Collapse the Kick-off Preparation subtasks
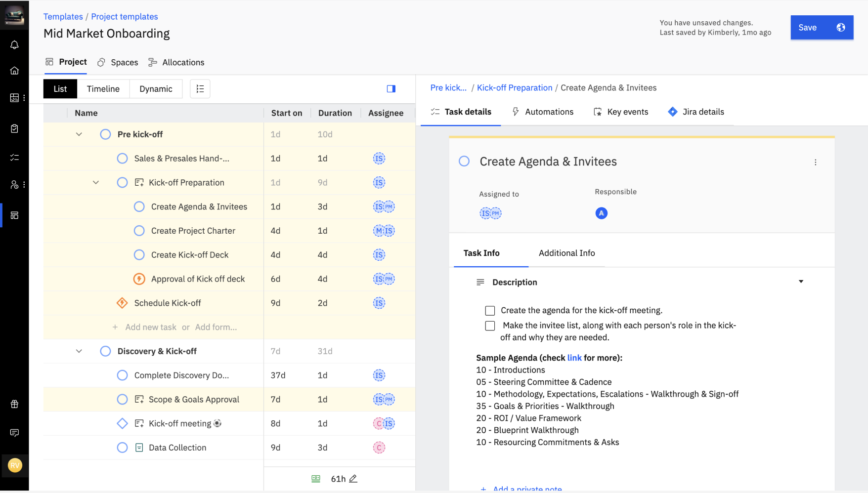This screenshot has height=493, width=868. (x=96, y=183)
